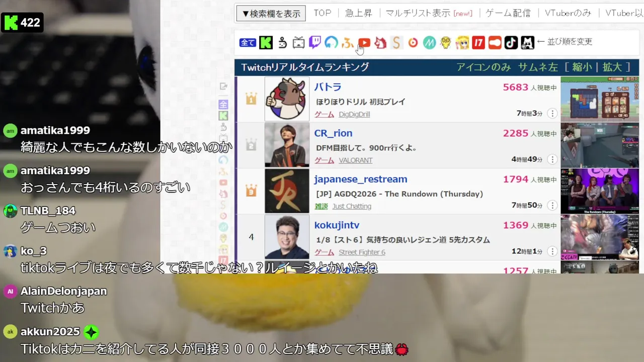
Task: Open japanese_restream stream thumbnail
Action: point(600,191)
